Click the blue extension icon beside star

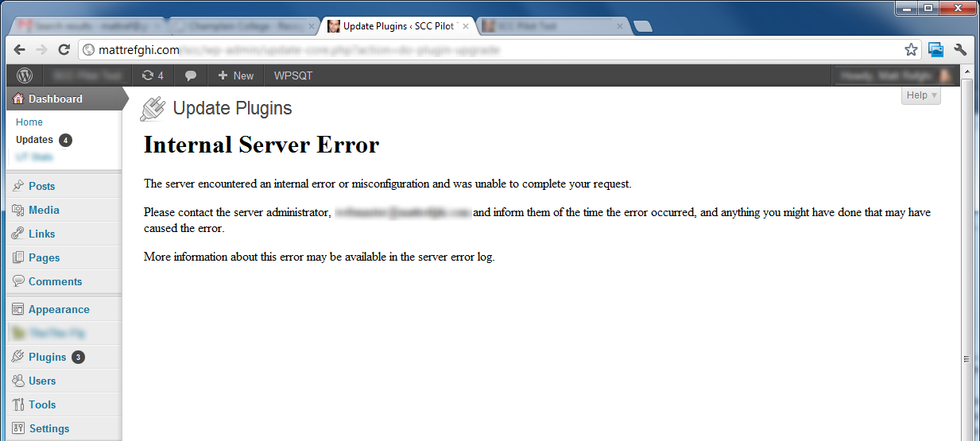tap(935, 49)
